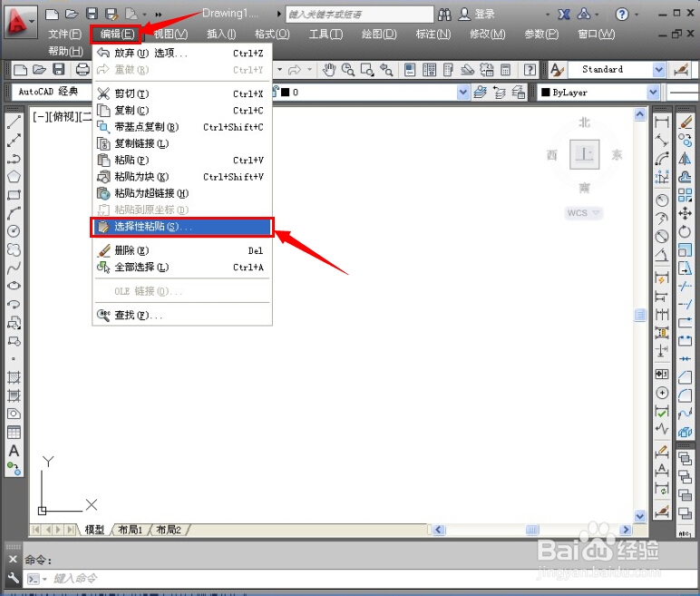Viewport: 700px width, 596px height.
Task: Select the Polygon draw tool
Action: [x=14, y=177]
